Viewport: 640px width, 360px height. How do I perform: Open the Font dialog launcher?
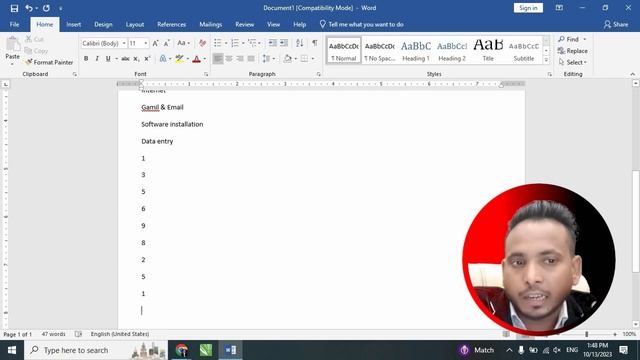206,74
